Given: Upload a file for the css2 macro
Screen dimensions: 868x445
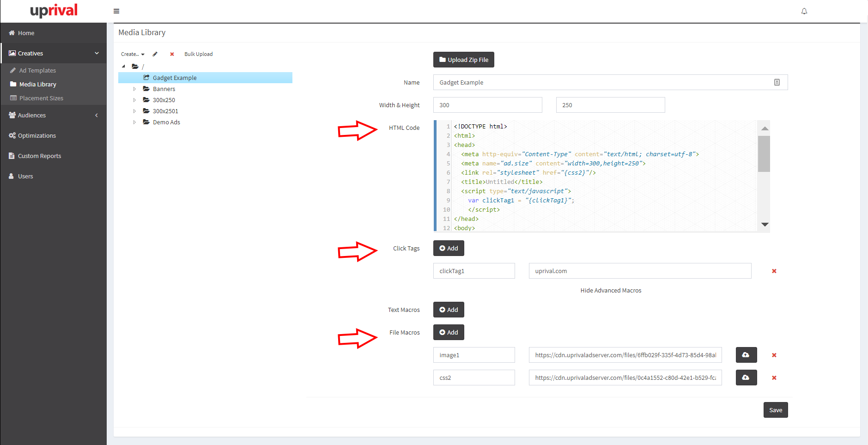Looking at the screenshot, I should (746, 378).
